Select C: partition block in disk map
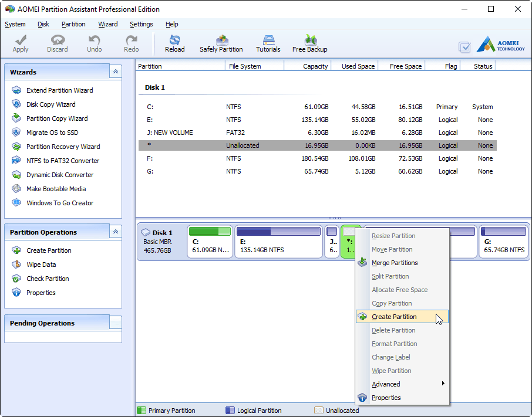The height and width of the screenshot is (417, 532). coord(210,242)
